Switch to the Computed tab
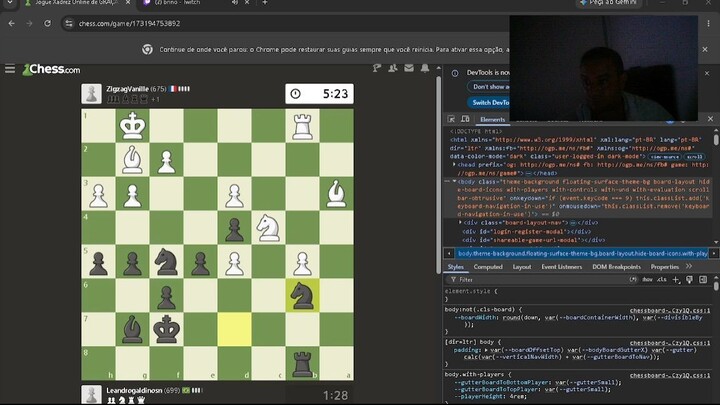720x405 pixels. pos(488,267)
